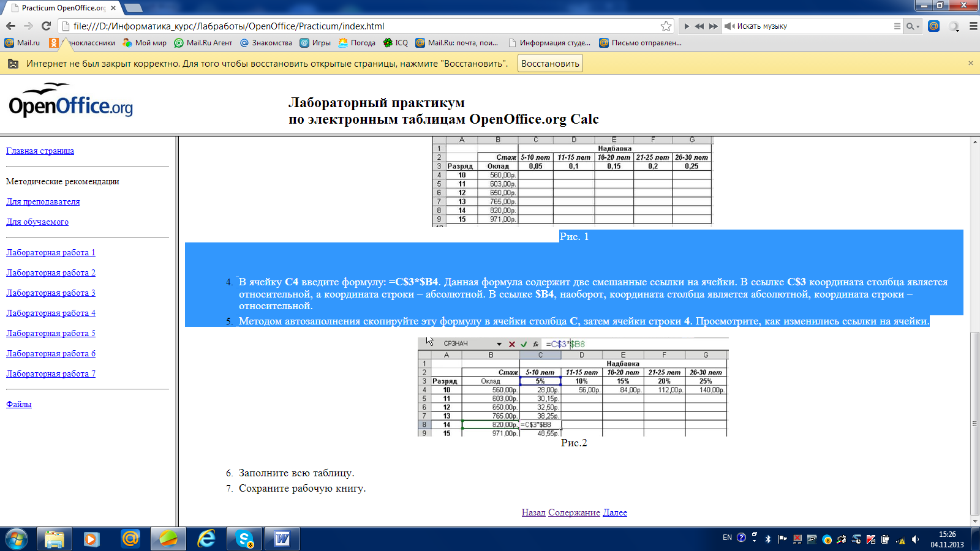Open Mail.Ru Agent @ taskbar icon

coord(130,539)
